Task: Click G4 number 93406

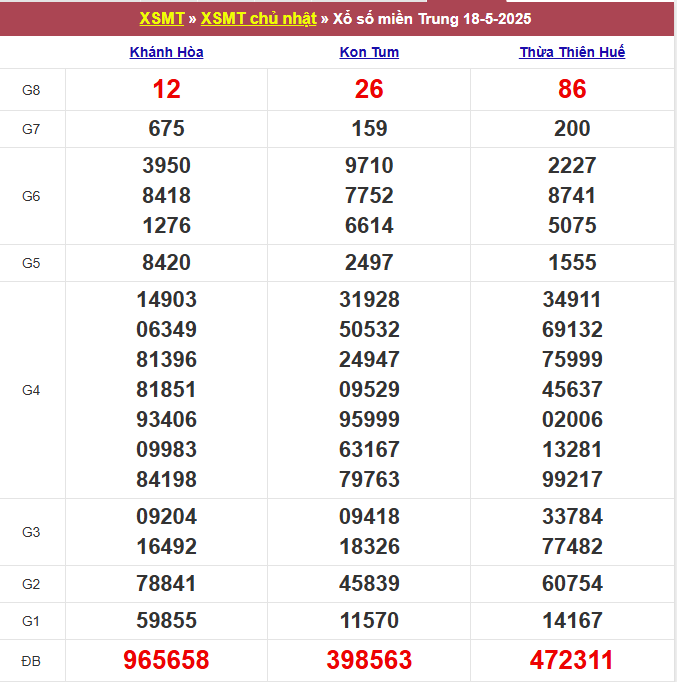Action: point(167,420)
